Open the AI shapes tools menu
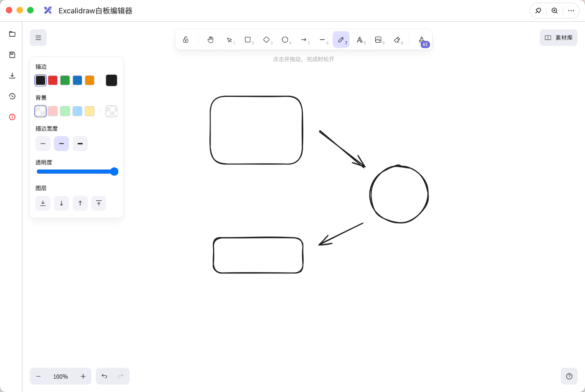585x392 pixels. [422, 40]
